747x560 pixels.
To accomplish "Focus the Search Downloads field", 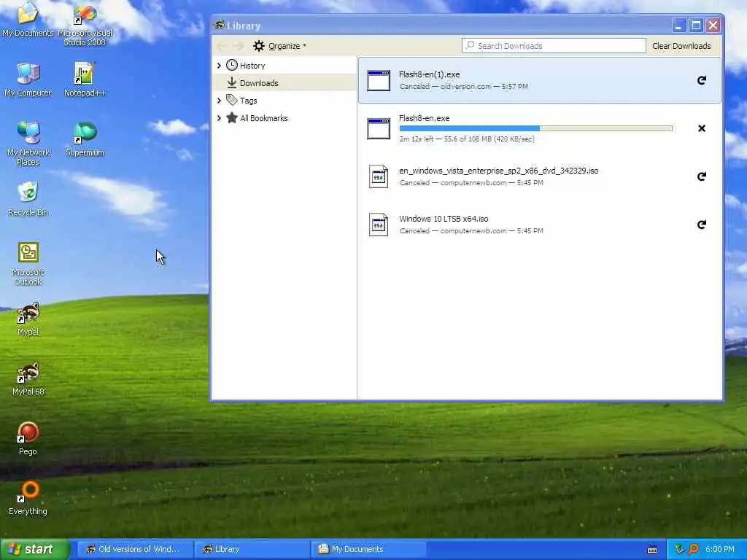I will (x=554, y=46).
